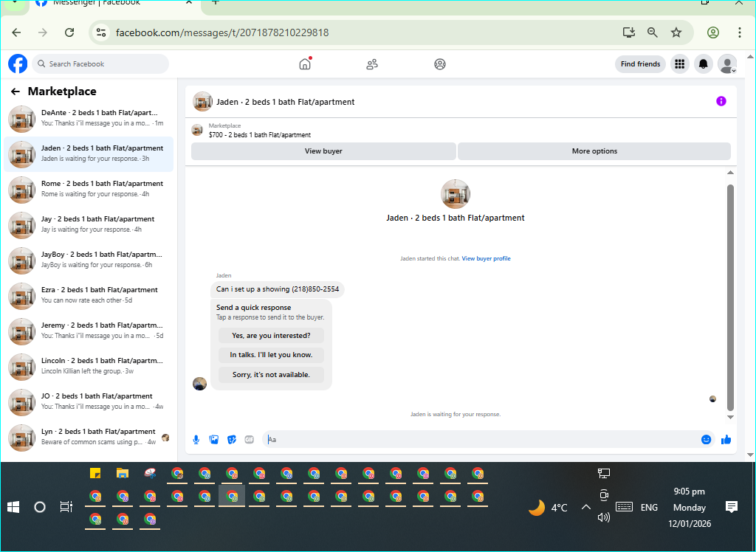The width and height of the screenshot is (756, 552).
Task: Open the Facebook menu grid icon
Action: [680, 63]
